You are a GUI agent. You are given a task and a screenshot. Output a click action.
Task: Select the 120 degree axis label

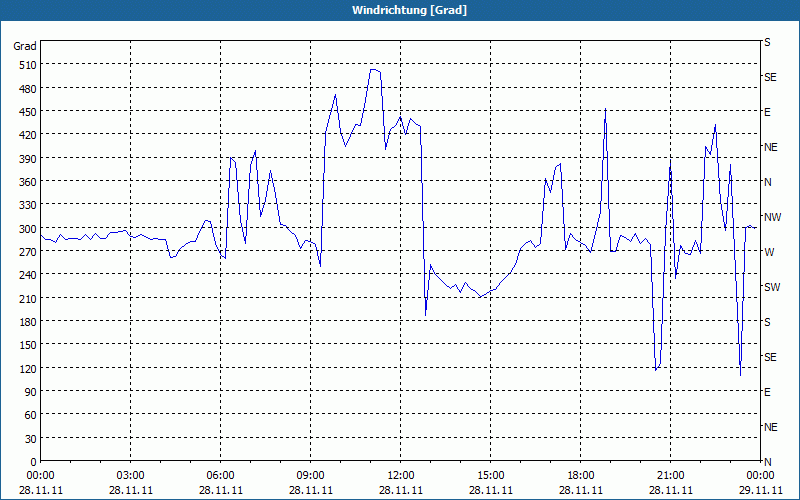tap(28, 368)
